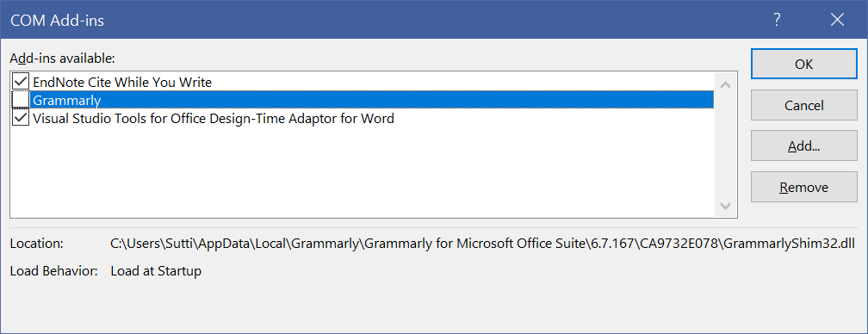Dismiss dialog with Cancel button
The height and width of the screenshot is (334, 868).
point(803,105)
